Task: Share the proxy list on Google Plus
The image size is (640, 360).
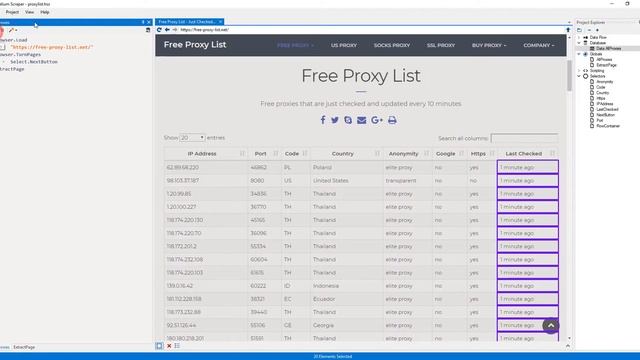Action: click(377, 120)
